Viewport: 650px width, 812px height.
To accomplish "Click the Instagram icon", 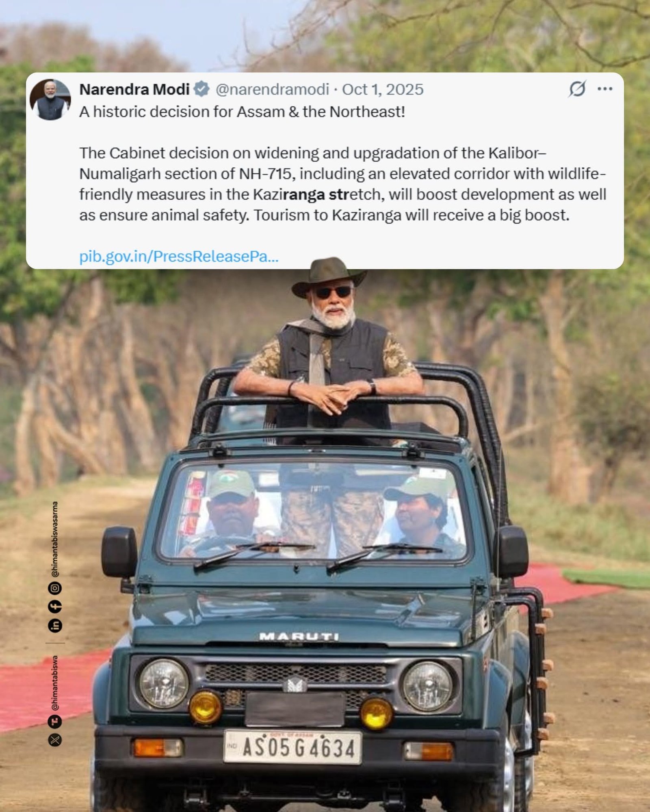I will pos(55,587).
